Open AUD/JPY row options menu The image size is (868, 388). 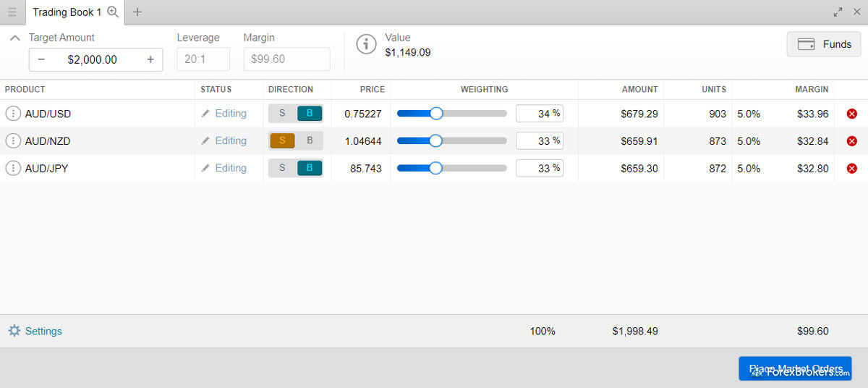13,169
